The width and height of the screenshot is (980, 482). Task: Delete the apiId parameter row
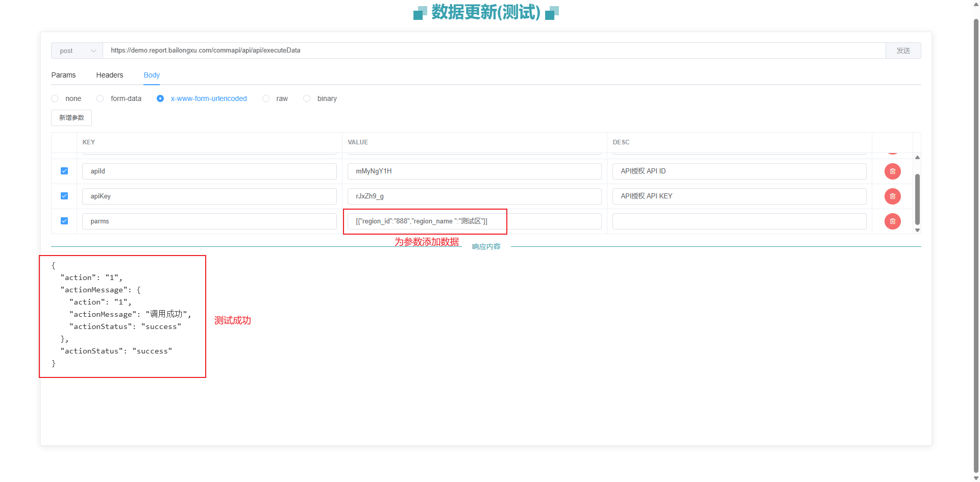pyautogui.click(x=892, y=171)
